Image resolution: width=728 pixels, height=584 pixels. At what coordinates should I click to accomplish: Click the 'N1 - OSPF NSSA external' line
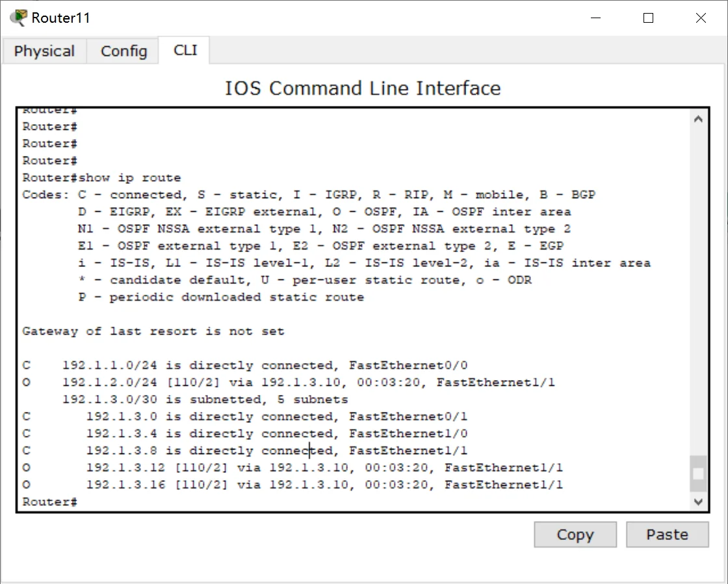click(x=324, y=229)
